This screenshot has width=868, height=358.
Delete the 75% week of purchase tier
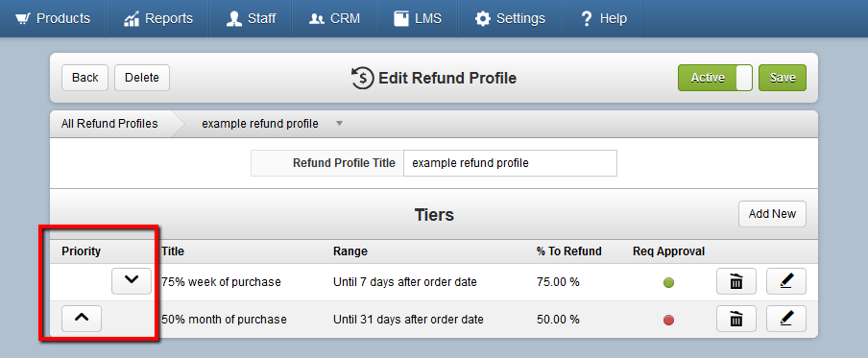tap(736, 281)
